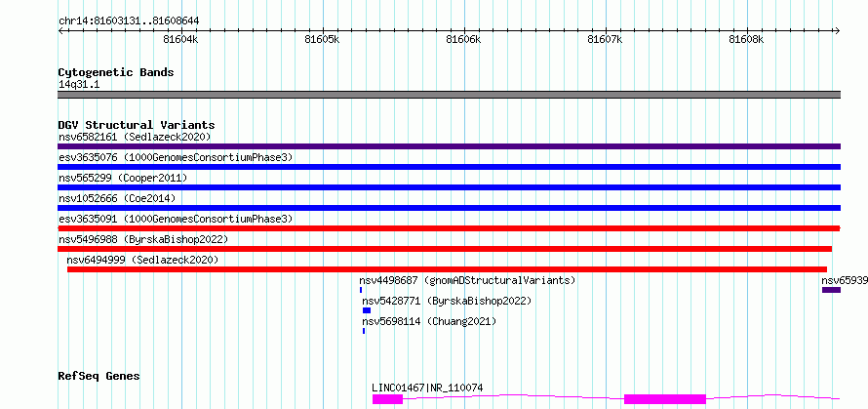Screen dimensions: 868x409
Task: Click the truncated nsv65939 label at right edge
Action: coord(845,280)
